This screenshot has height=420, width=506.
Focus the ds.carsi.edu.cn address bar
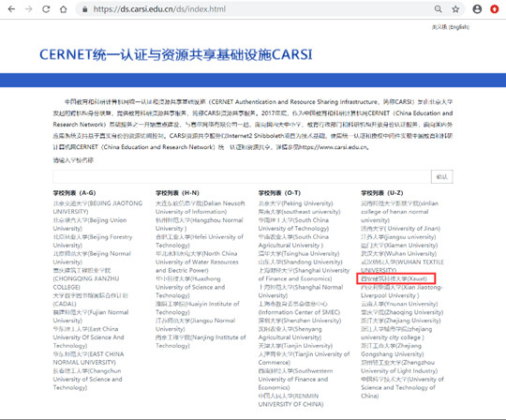tap(255, 9)
